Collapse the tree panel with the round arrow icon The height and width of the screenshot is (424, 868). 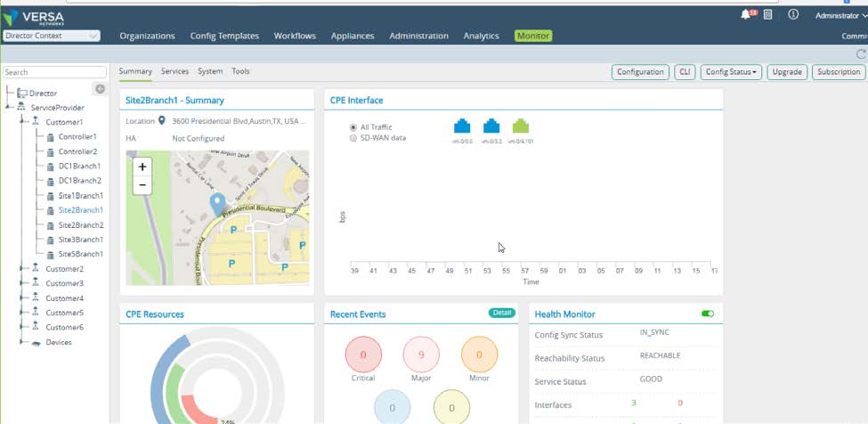click(101, 88)
